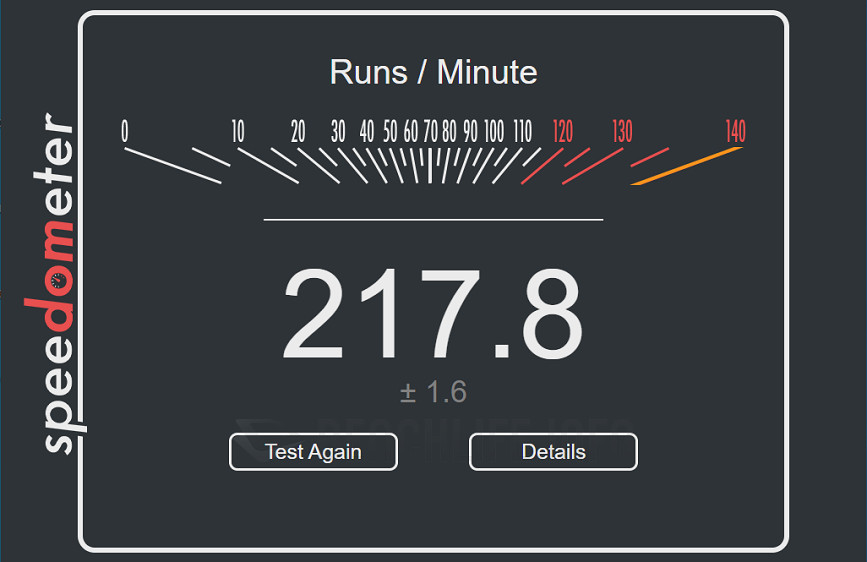Screen dimensions: 867x562
Task: Click the Test Again button
Action: 314,452
